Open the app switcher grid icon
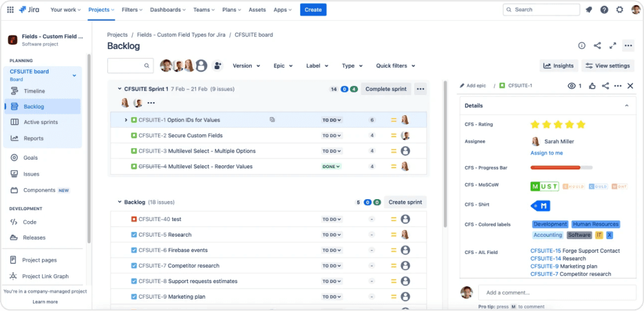The image size is (644, 311). pos(10,10)
